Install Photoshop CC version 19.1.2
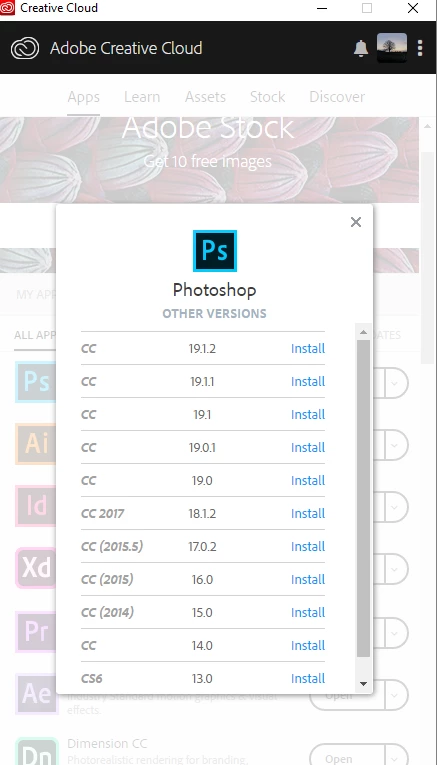This screenshot has width=437, height=765. point(308,348)
